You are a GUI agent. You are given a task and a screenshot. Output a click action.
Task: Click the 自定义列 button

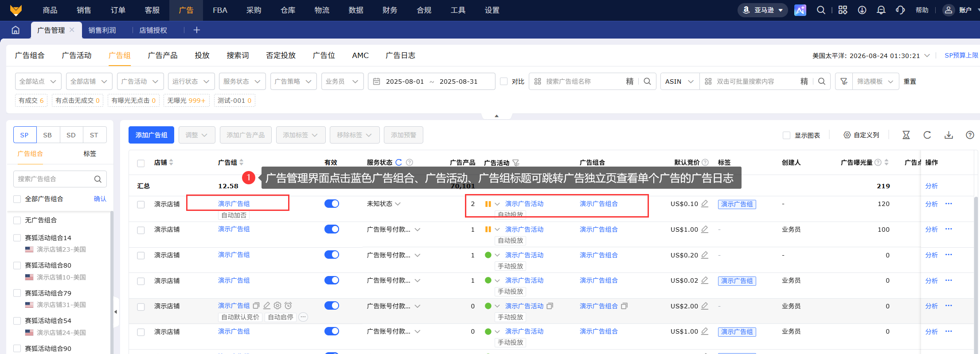pyautogui.click(x=861, y=135)
